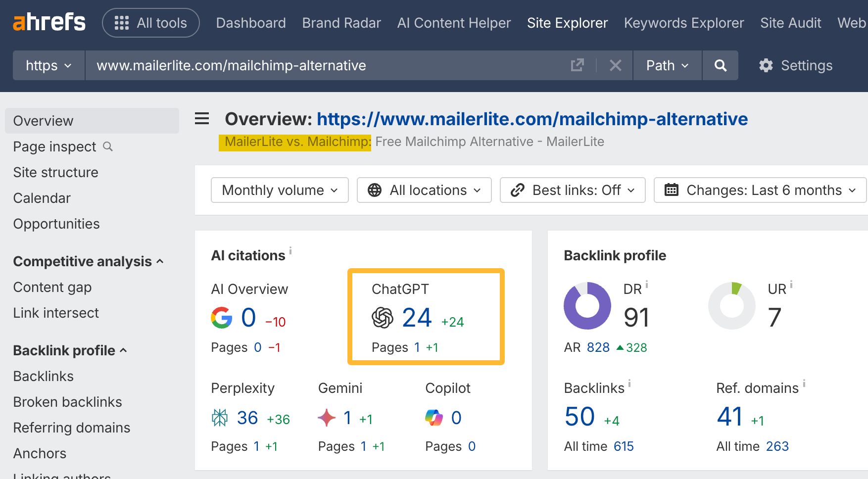Open the mailchimp-alternative overview hyperlink
This screenshot has height=479, width=868.
coord(531,119)
